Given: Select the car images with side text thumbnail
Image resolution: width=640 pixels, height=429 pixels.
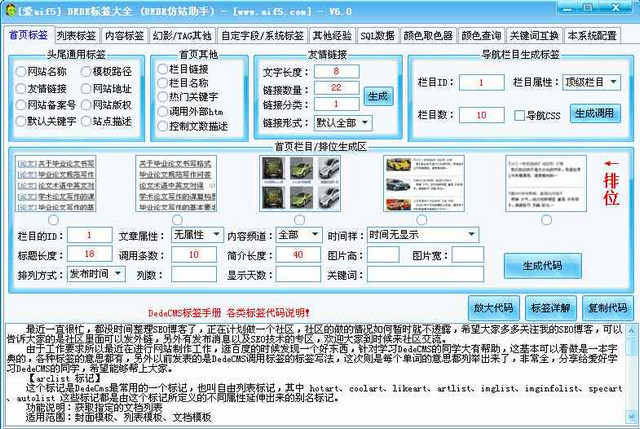Looking at the screenshot, I should (x=421, y=183).
